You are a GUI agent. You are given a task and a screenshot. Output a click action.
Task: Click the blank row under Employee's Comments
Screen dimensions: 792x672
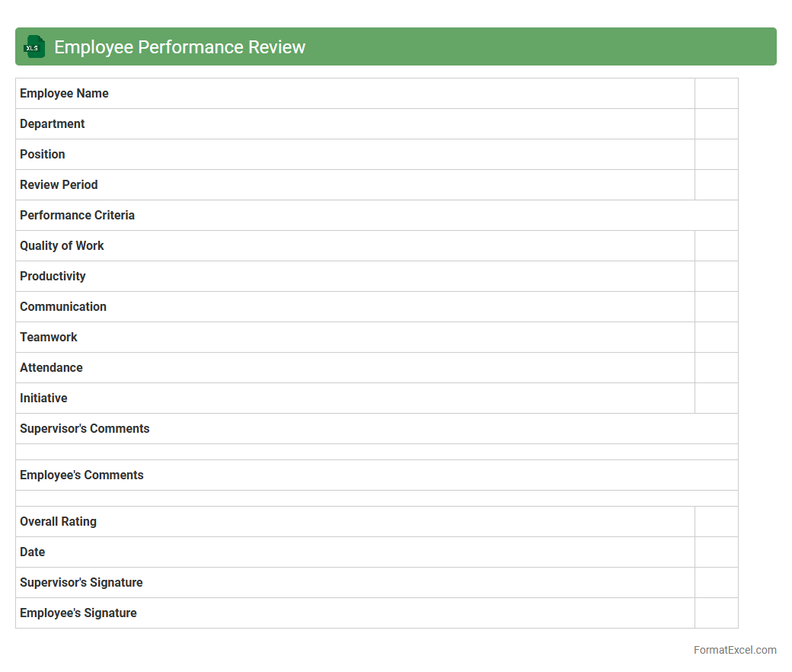(376, 498)
